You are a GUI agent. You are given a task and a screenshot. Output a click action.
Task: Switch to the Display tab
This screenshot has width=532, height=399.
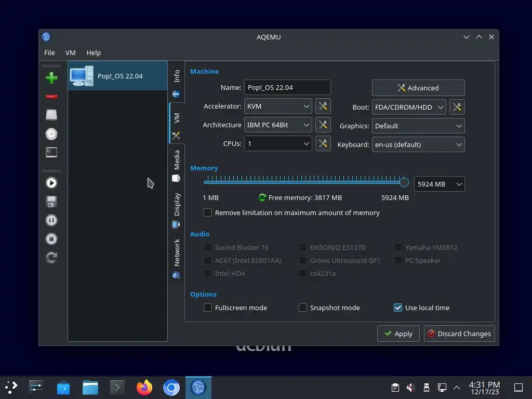[177, 210]
